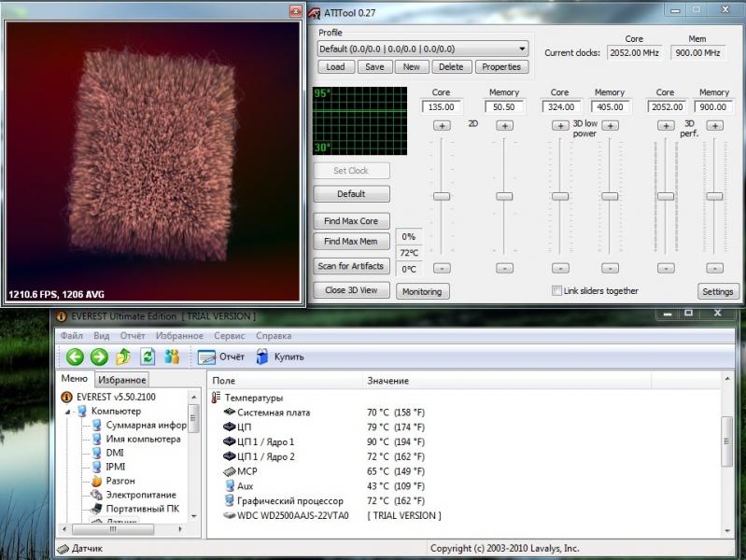Open the Сервис menu in EVEREST

click(230, 335)
